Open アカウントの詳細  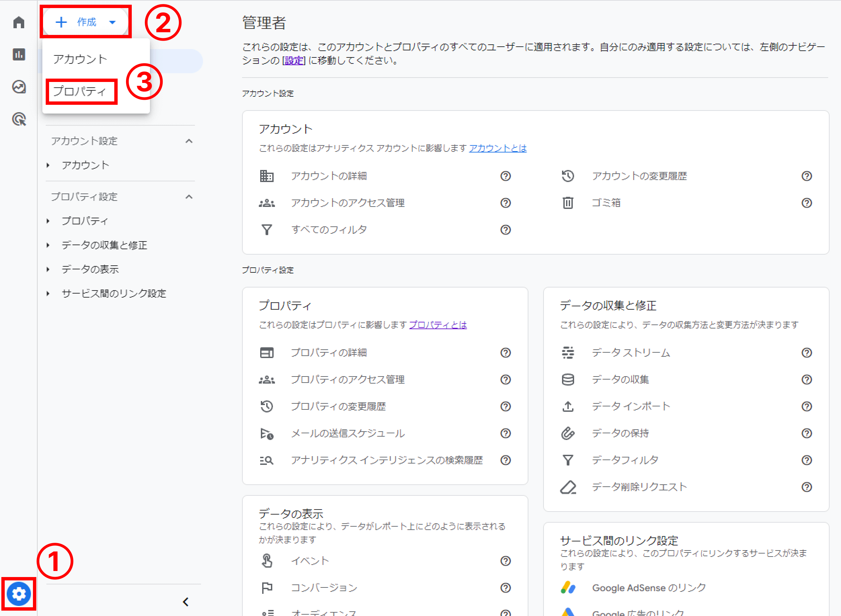(329, 176)
